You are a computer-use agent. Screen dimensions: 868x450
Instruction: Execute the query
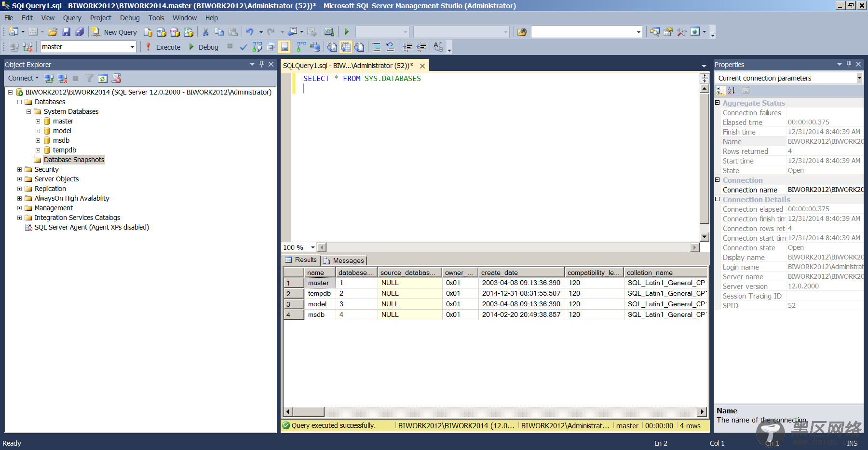[163, 47]
